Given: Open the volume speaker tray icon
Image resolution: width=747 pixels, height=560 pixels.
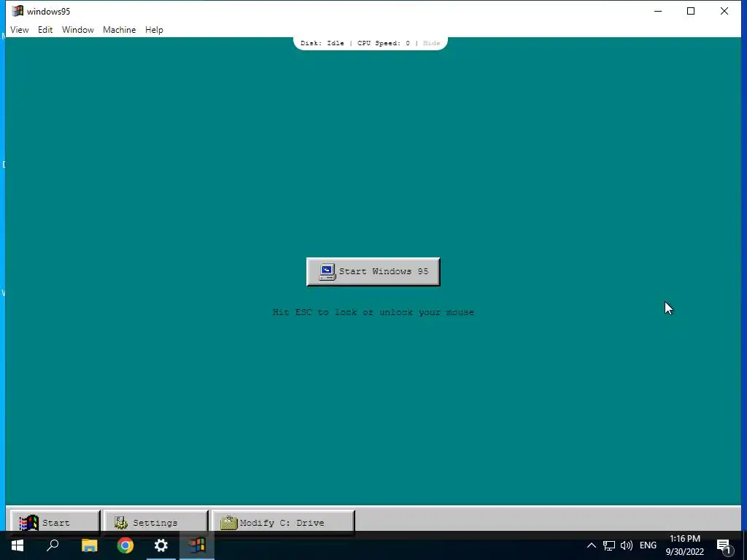Looking at the screenshot, I should [x=627, y=545].
